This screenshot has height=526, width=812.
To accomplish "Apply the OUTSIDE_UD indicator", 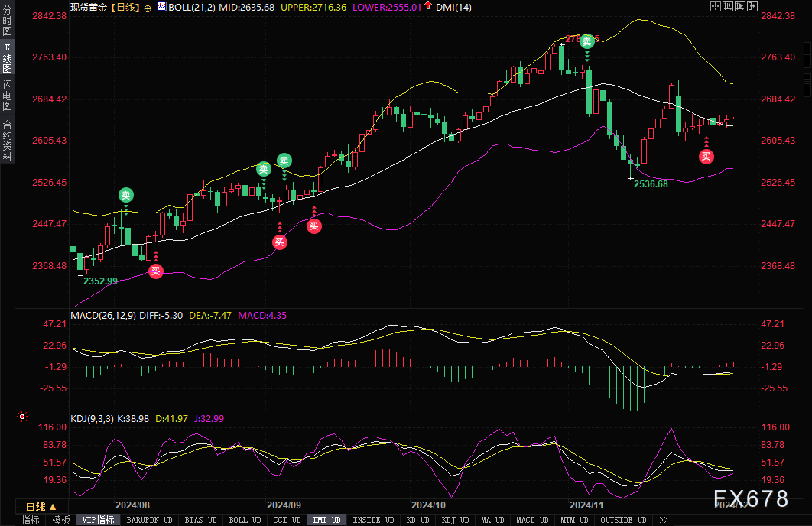I will 623,520.
